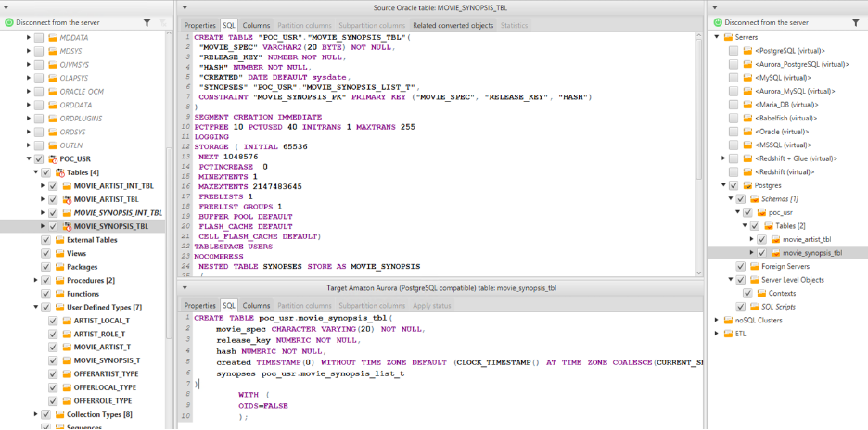Collapse the Tables [4] node

pyautogui.click(x=36, y=172)
